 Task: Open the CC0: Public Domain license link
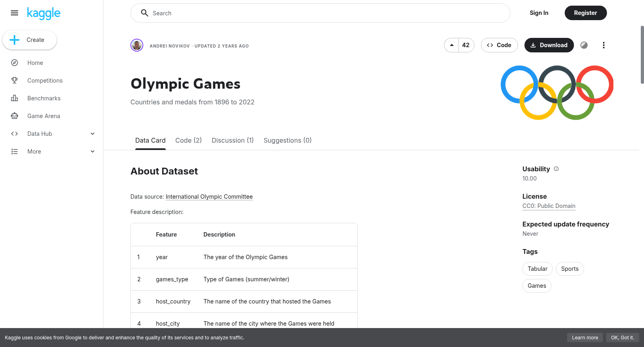[549, 206]
